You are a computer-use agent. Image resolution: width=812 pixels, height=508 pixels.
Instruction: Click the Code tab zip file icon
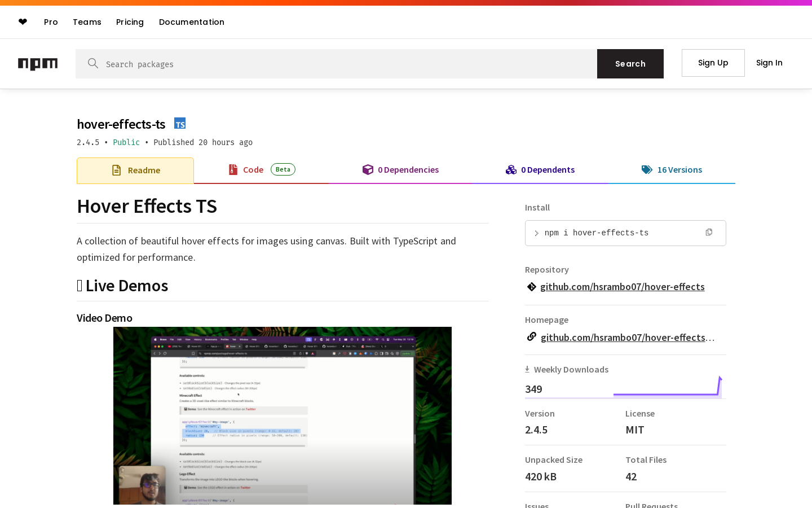click(x=233, y=169)
